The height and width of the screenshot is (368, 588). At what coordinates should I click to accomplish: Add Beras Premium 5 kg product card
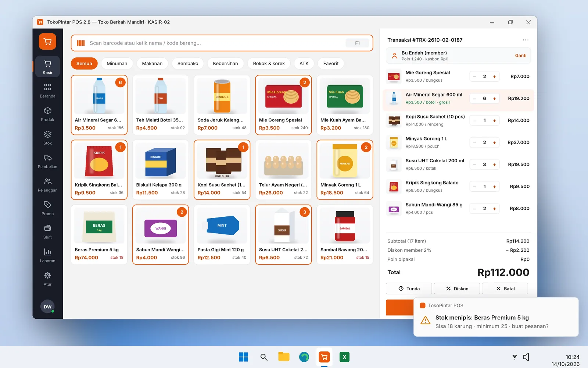pyautogui.click(x=99, y=234)
